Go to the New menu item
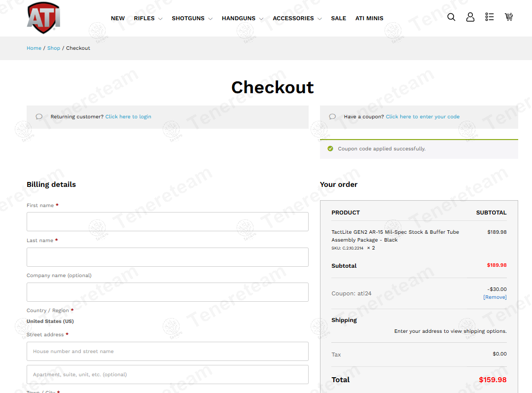532x393 pixels. coord(118,18)
